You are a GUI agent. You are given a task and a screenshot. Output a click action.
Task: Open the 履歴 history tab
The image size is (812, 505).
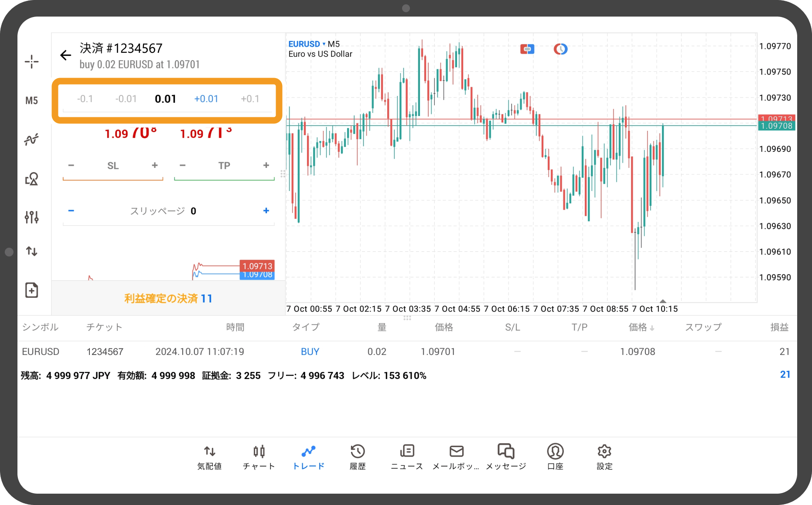point(358,457)
